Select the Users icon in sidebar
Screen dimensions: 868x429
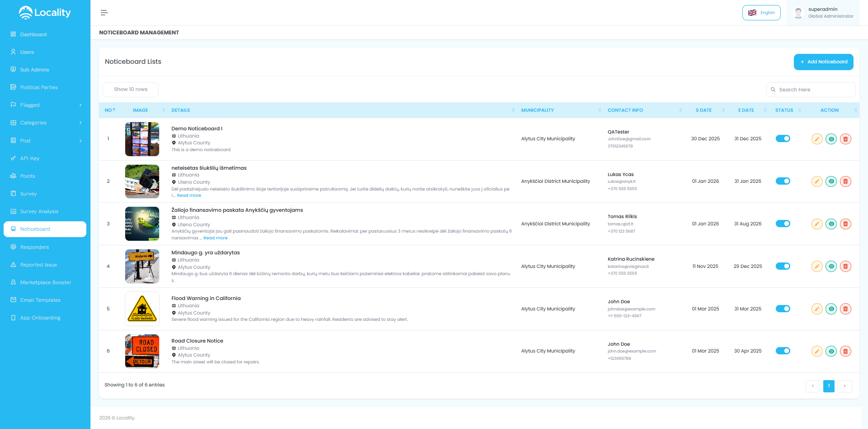(x=13, y=52)
